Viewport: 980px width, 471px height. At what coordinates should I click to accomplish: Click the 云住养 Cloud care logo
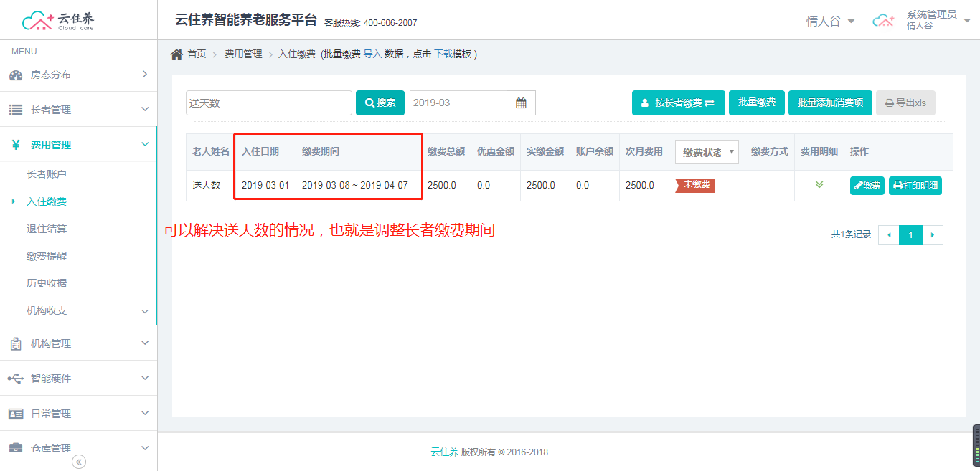(x=59, y=21)
